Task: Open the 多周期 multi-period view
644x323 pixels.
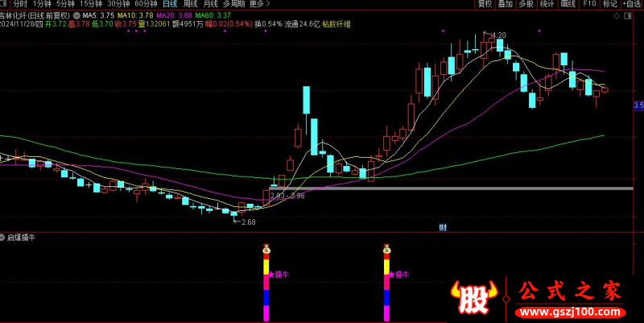Action: point(233,4)
